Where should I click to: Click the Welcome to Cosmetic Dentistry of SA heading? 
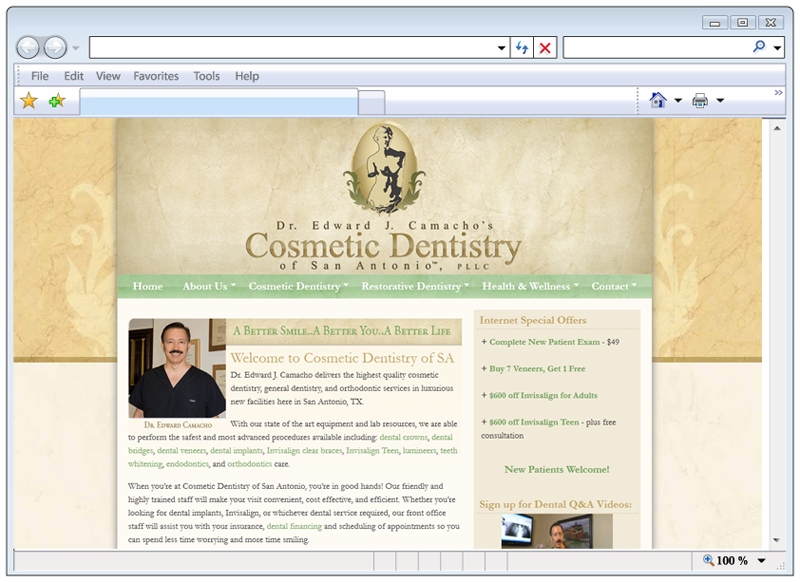tap(342, 358)
